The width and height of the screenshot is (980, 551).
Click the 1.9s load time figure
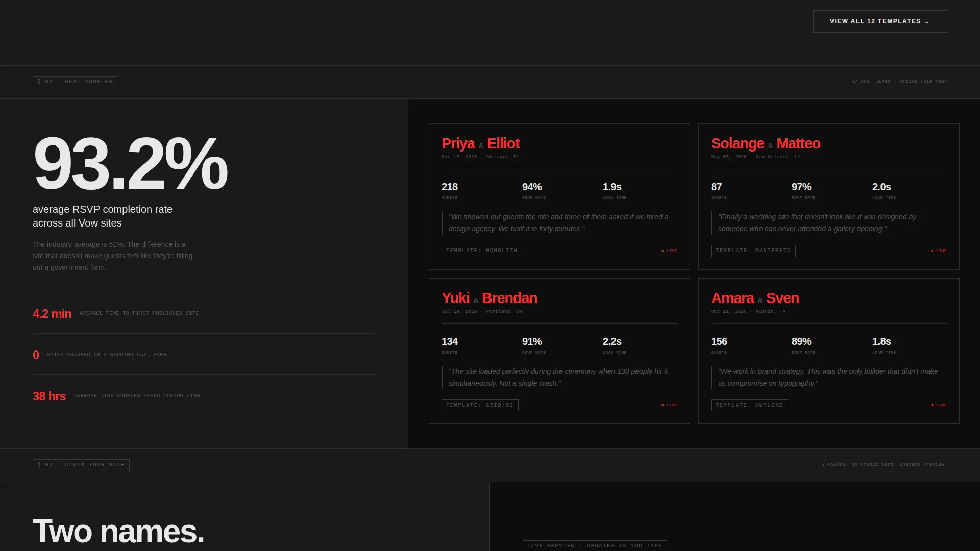(x=611, y=187)
